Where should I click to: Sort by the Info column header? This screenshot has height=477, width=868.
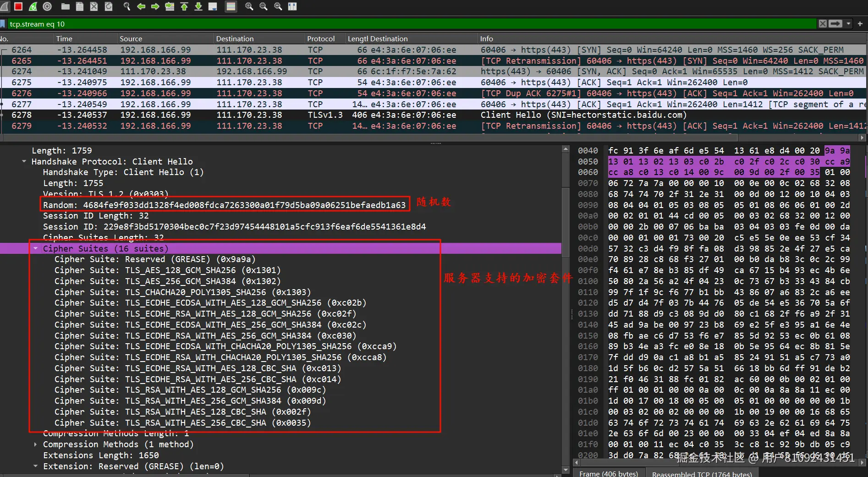(x=671, y=39)
